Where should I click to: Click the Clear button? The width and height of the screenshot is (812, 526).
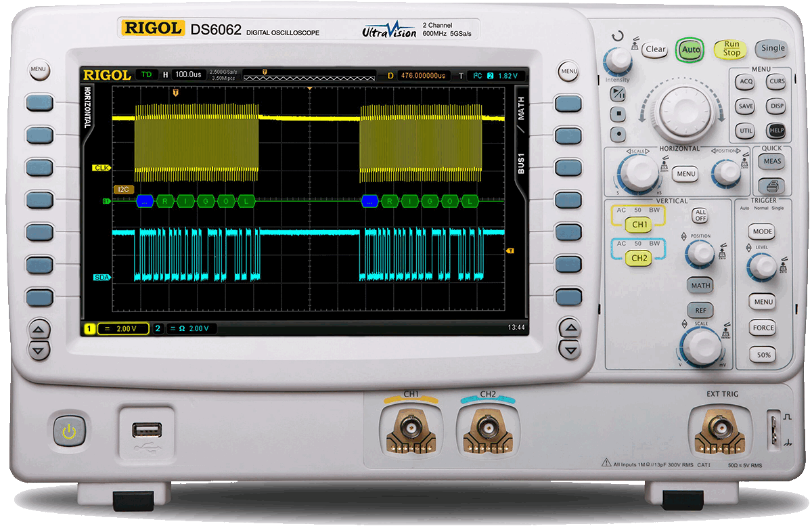point(655,49)
